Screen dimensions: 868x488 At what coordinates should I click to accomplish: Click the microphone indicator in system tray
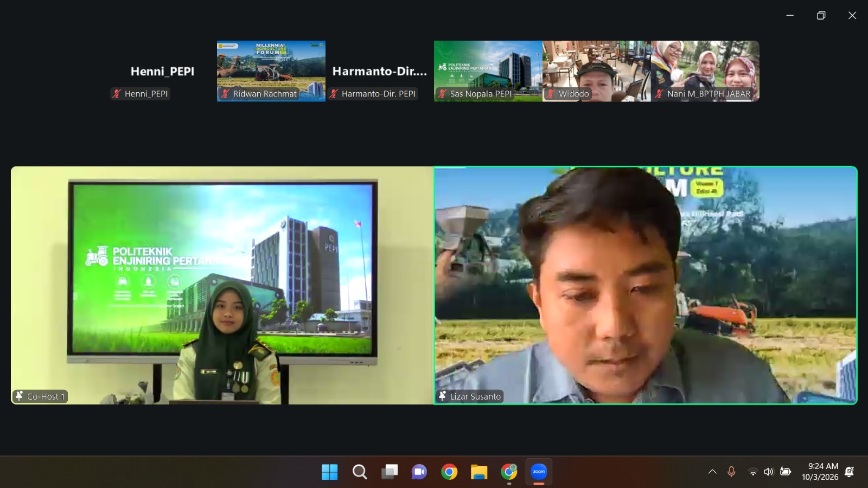731,472
